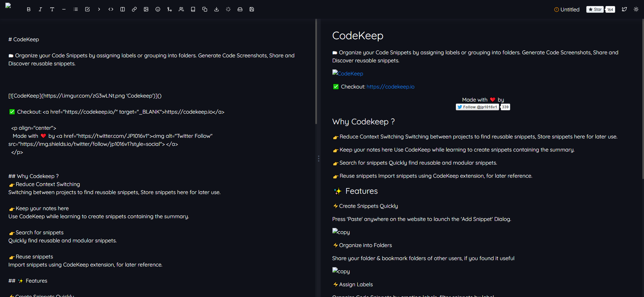Click 'Search for snippets' line in the editor
This screenshot has height=297, width=644.
pyautogui.click(x=36, y=232)
